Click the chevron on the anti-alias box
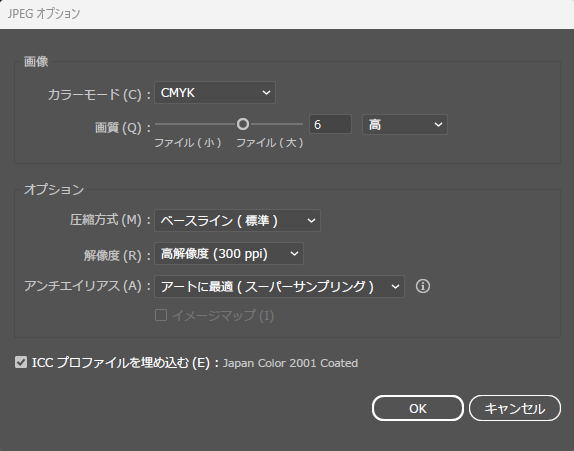Screen dimensions: 574x451 395,287
